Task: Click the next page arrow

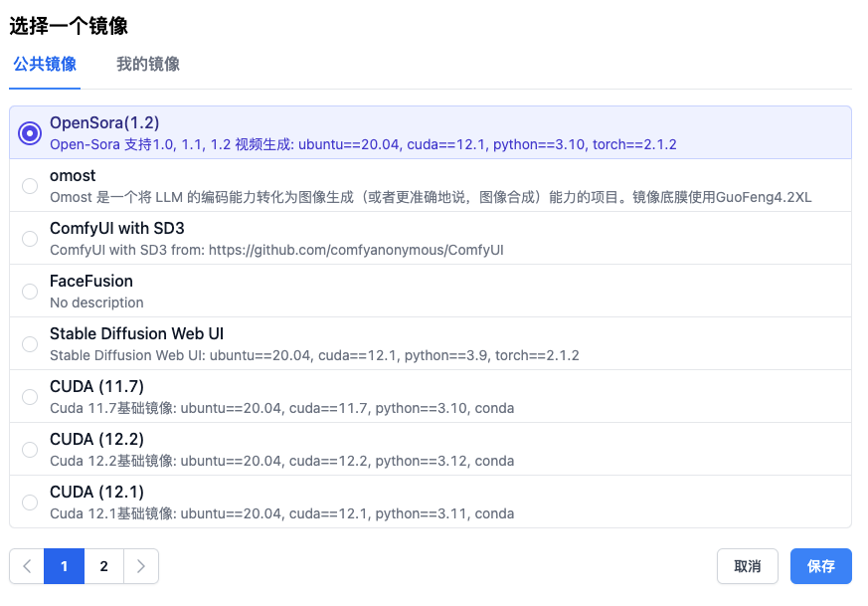Action: click(140, 565)
